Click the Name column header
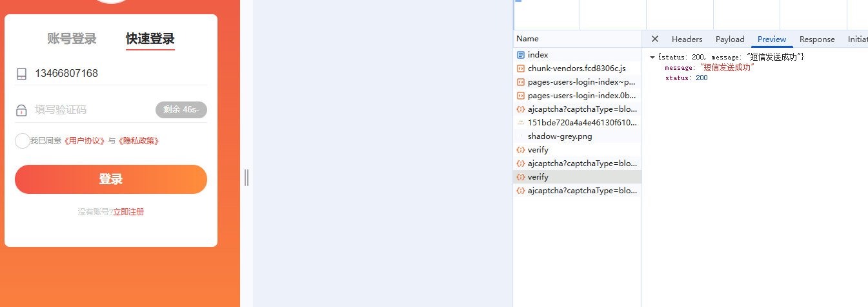This screenshot has height=307, width=868. pos(578,39)
